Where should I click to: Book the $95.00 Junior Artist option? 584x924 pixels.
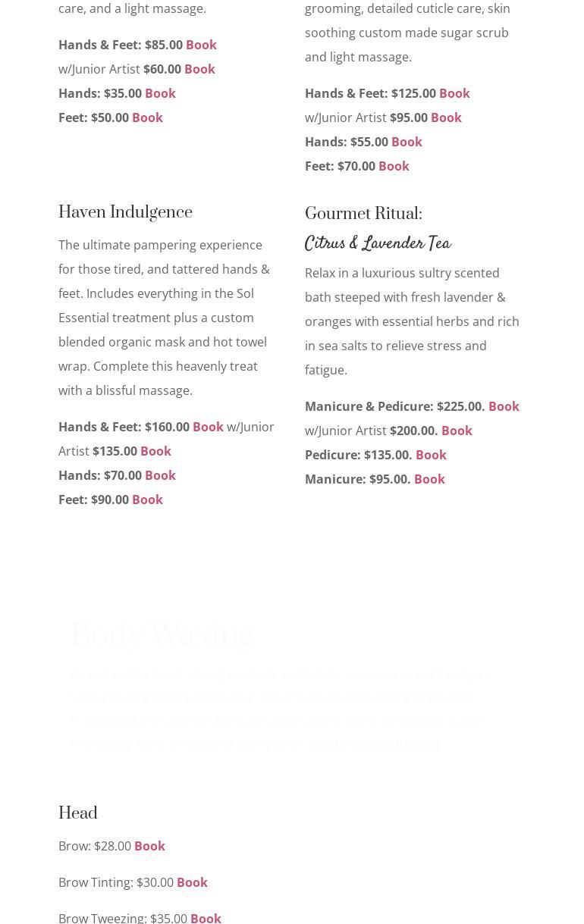(446, 117)
